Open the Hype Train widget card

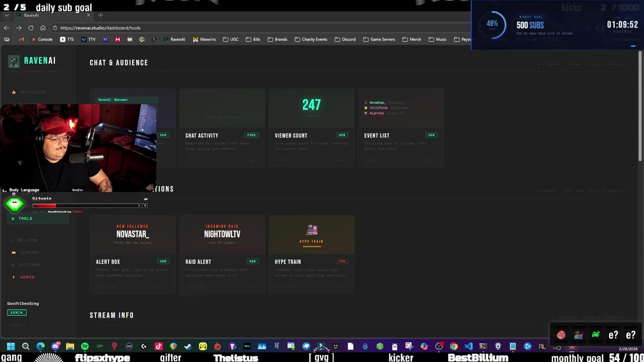tap(311, 254)
